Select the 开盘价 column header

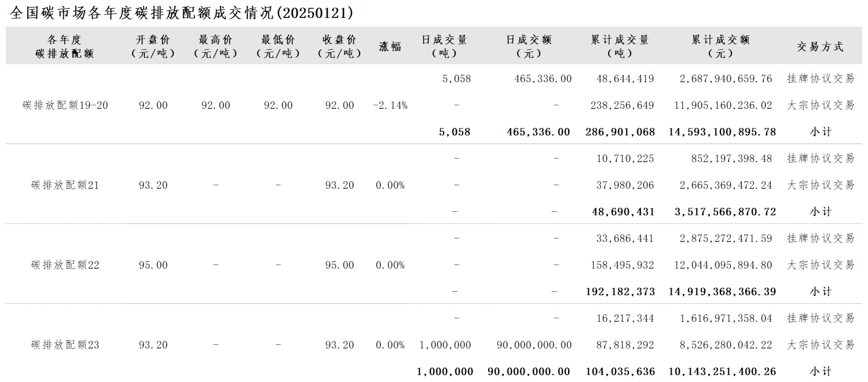(153, 46)
